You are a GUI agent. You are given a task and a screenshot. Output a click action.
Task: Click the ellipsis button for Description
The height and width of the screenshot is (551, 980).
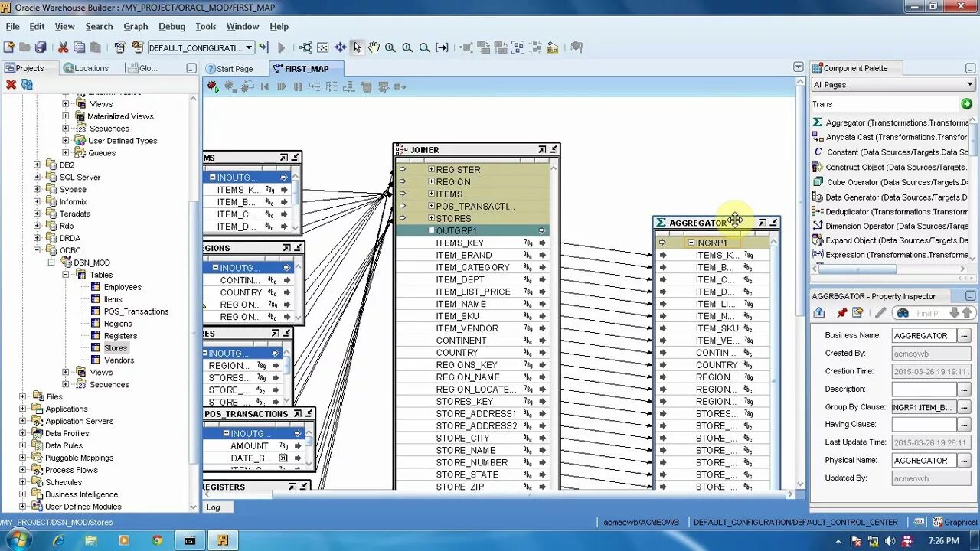coord(965,389)
